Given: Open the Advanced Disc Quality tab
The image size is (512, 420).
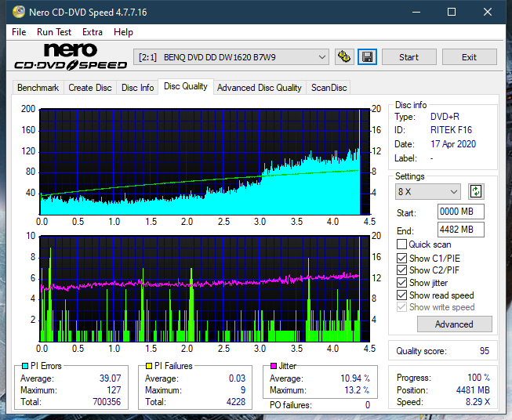Looking at the screenshot, I should coord(260,88).
